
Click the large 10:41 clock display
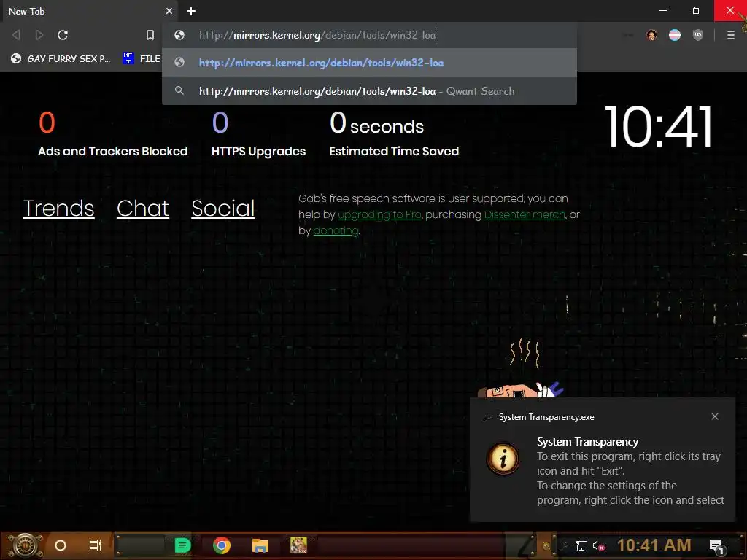click(658, 127)
